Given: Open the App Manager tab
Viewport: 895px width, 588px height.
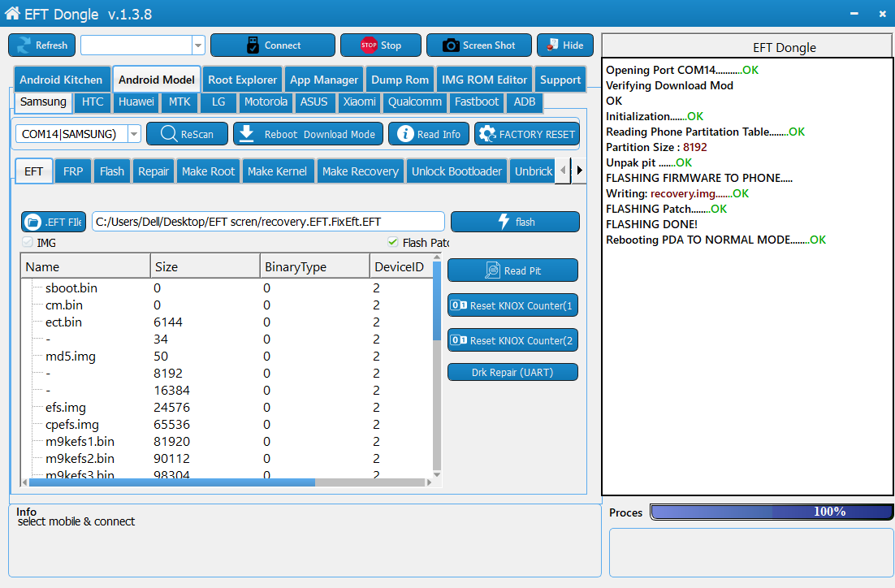Looking at the screenshot, I should click(324, 80).
